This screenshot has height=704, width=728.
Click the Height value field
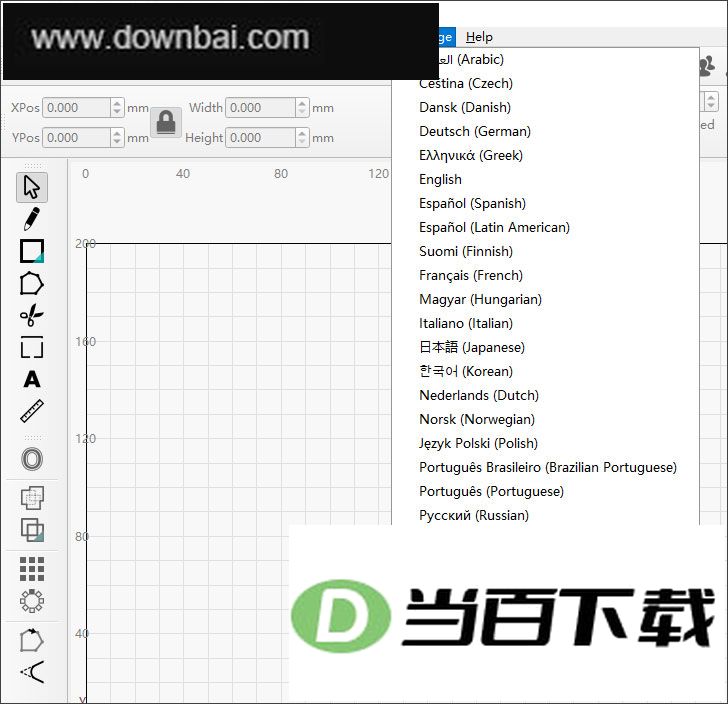point(260,138)
